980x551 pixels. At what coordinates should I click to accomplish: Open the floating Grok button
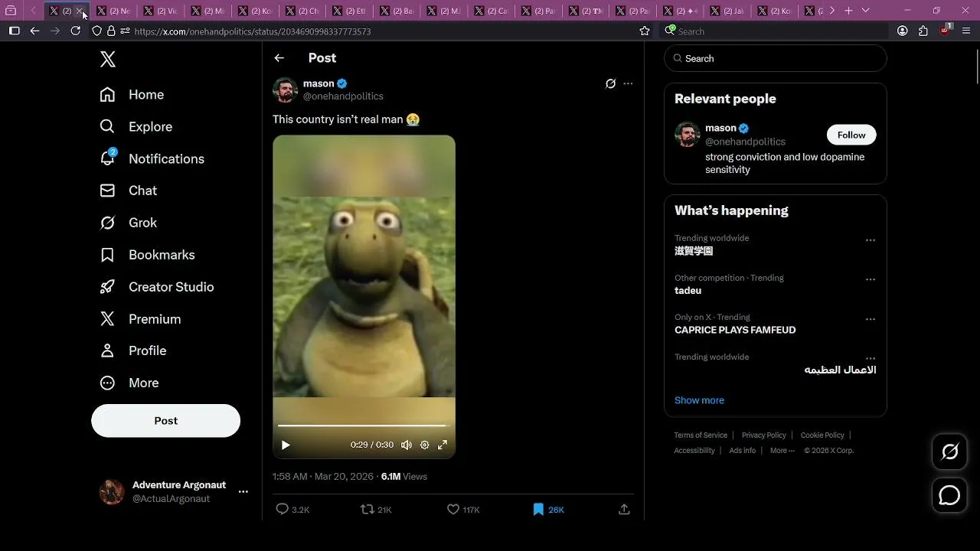pyautogui.click(x=949, y=452)
